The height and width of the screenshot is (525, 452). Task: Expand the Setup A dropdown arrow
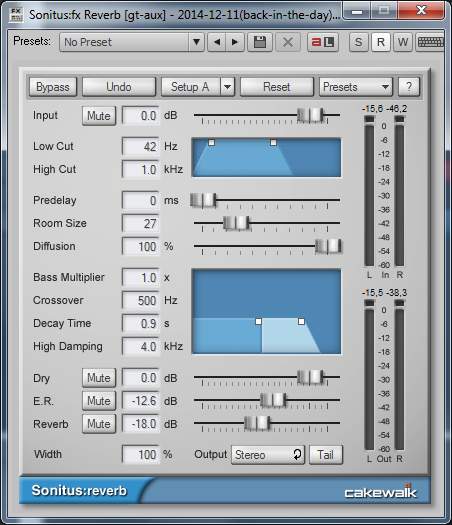[228, 87]
